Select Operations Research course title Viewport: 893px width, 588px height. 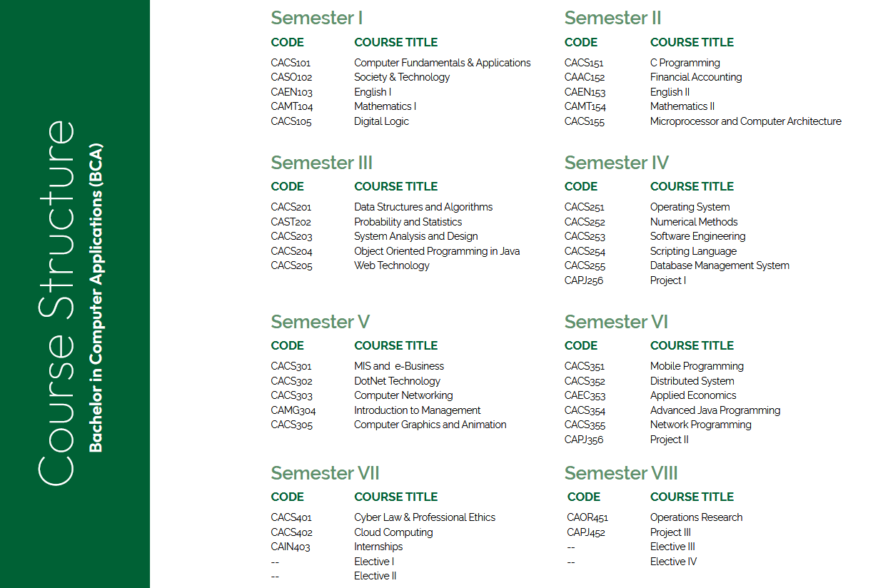click(696, 517)
